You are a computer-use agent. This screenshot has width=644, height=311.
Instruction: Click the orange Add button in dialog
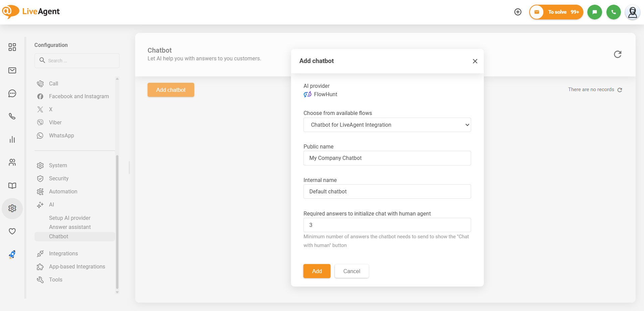click(x=317, y=271)
